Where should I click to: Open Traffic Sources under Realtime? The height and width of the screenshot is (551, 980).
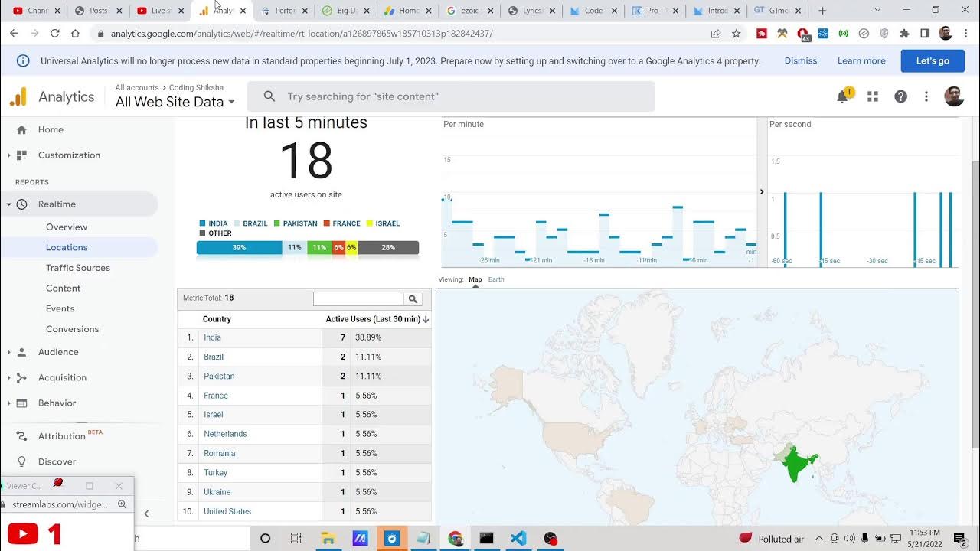[78, 268]
